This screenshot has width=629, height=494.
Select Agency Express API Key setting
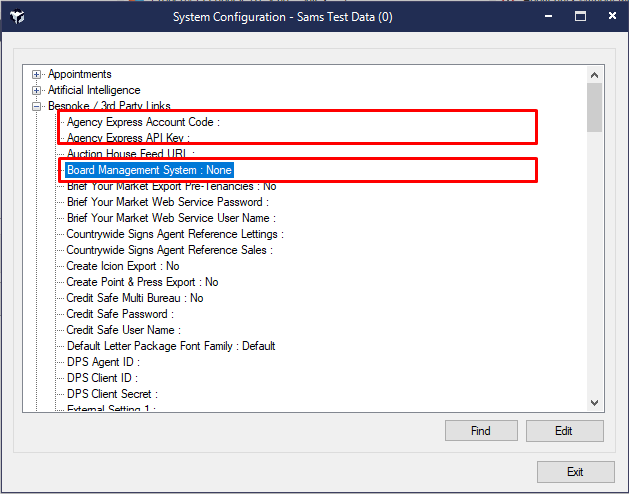128,138
